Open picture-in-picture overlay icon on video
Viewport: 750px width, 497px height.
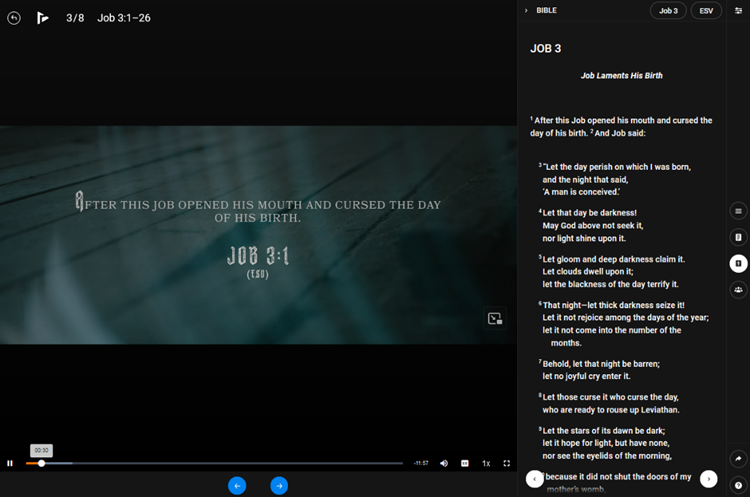tap(495, 319)
